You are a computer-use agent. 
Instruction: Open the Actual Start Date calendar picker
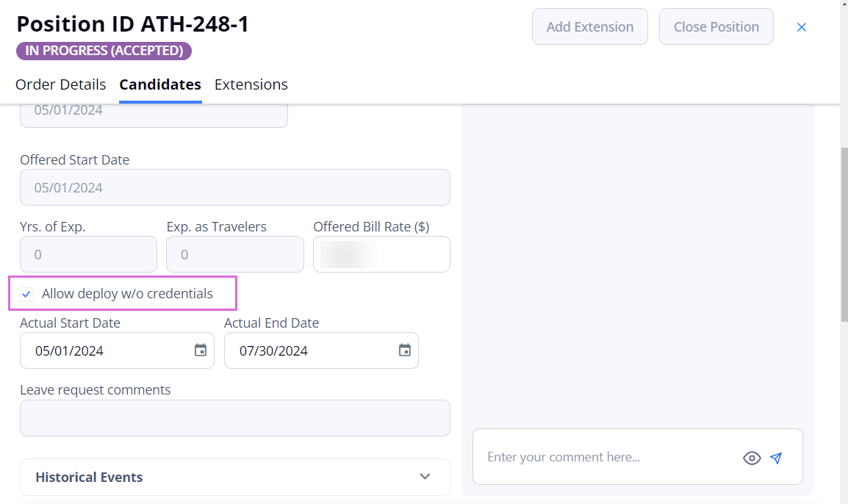[x=201, y=350]
